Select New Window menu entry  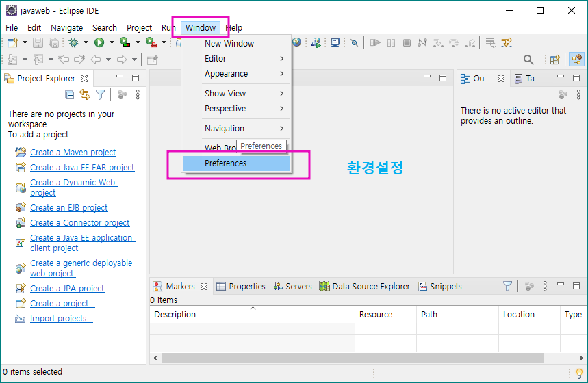point(236,44)
